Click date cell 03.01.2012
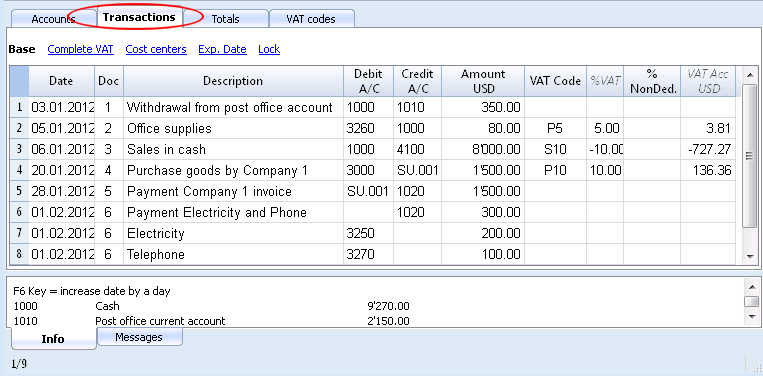Image resolution: width=763 pixels, height=376 pixels. [x=62, y=107]
